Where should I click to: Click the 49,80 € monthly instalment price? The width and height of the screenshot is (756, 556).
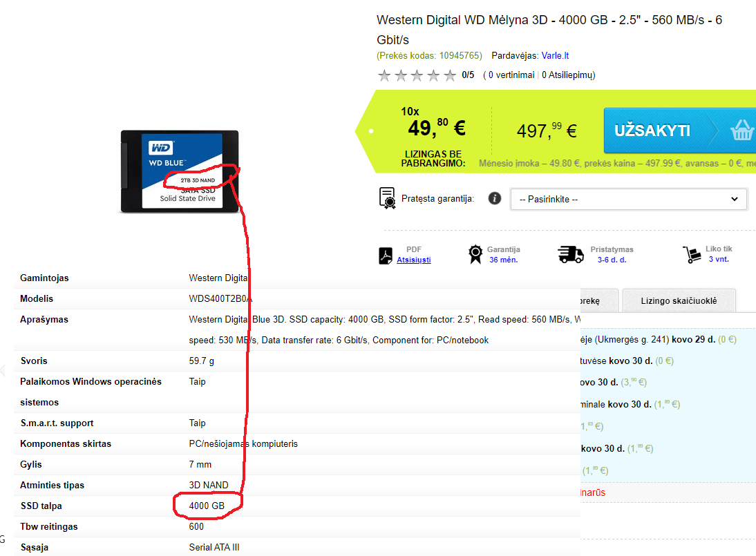[437, 128]
